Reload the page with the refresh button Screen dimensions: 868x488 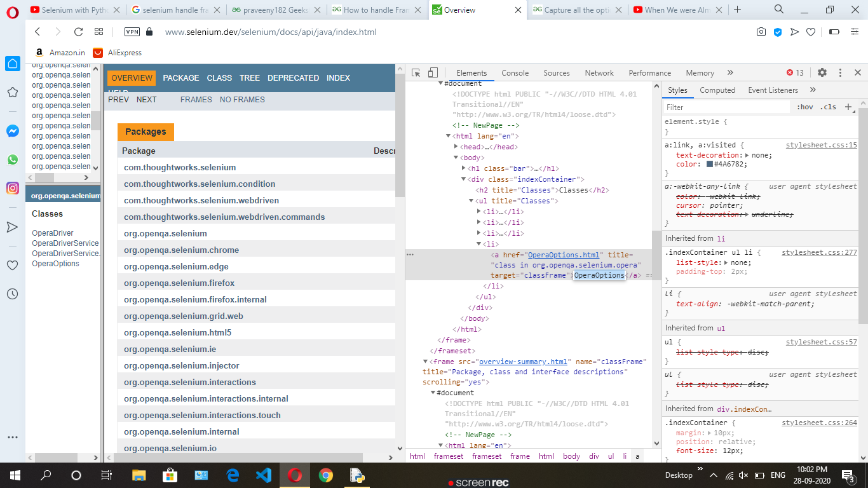[79, 32]
